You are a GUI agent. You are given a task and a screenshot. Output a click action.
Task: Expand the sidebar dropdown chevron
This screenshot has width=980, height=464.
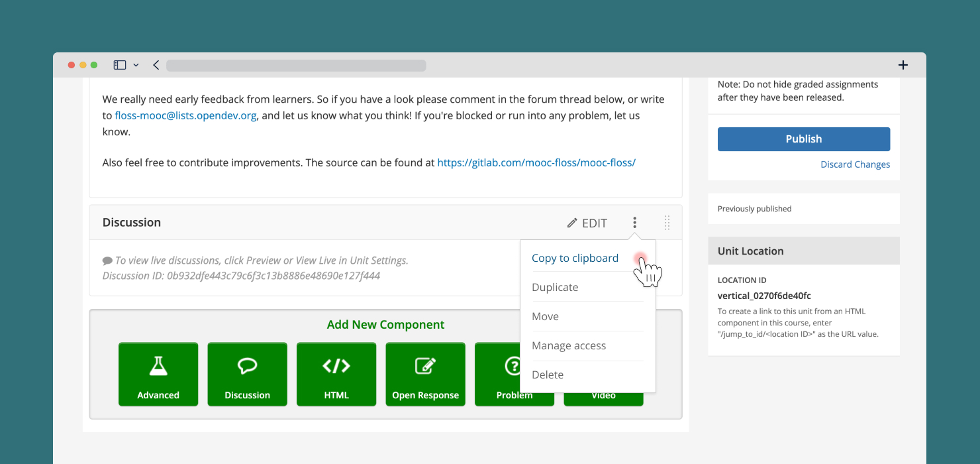pyautogui.click(x=136, y=65)
